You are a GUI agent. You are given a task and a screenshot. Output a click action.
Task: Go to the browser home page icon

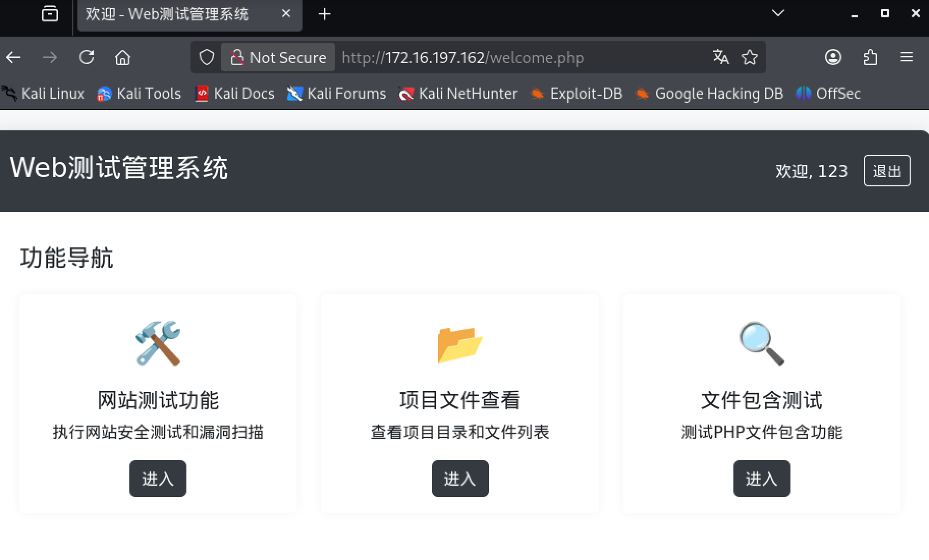[x=123, y=58]
